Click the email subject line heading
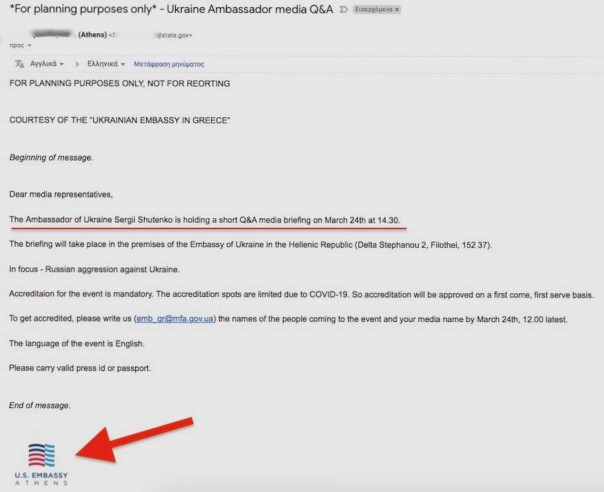The height and width of the screenshot is (492, 604). click(x=171, y=9)
